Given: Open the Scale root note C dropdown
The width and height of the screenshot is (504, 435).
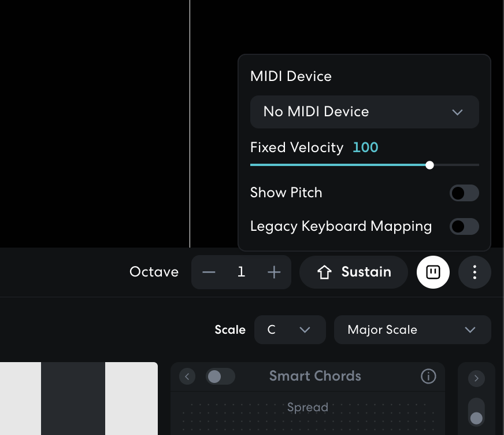Looking at the screenshot, I should [290, 330].
